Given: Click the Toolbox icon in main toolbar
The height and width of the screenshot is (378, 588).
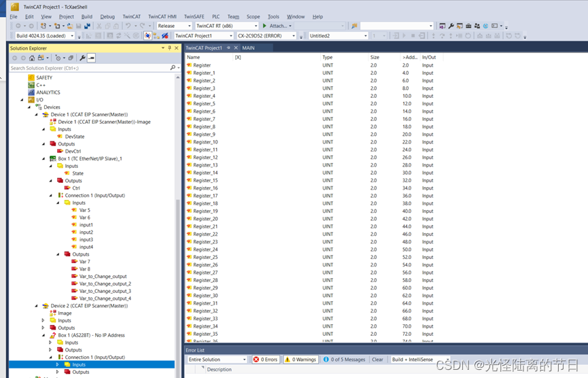Looking at the screenshot, I should point(469,26).
